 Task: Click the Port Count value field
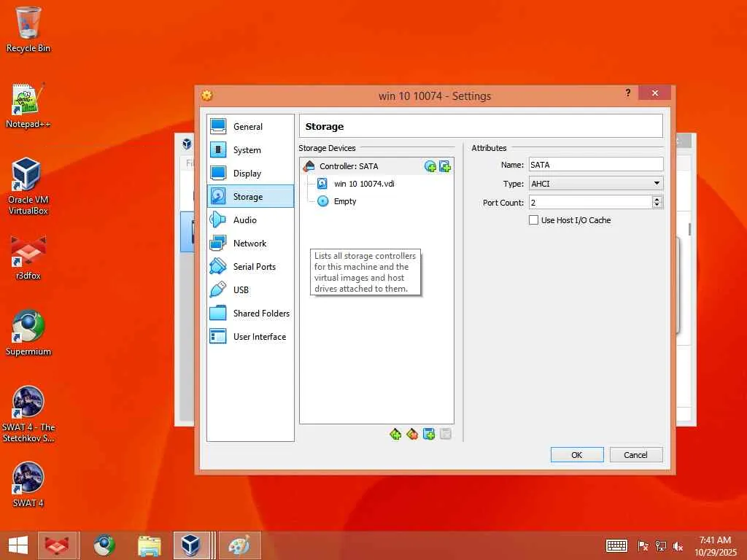click(590, 203)
